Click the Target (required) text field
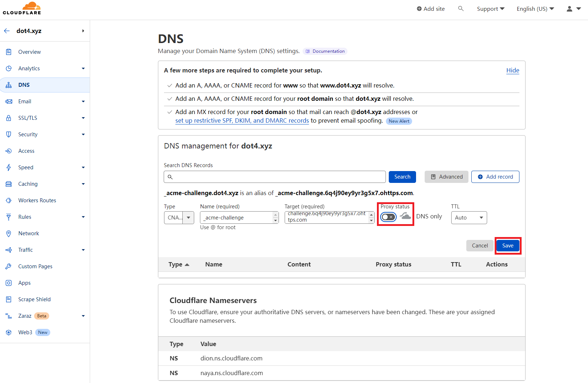Screen dimensions: 588x383 [x=329, y=217]
